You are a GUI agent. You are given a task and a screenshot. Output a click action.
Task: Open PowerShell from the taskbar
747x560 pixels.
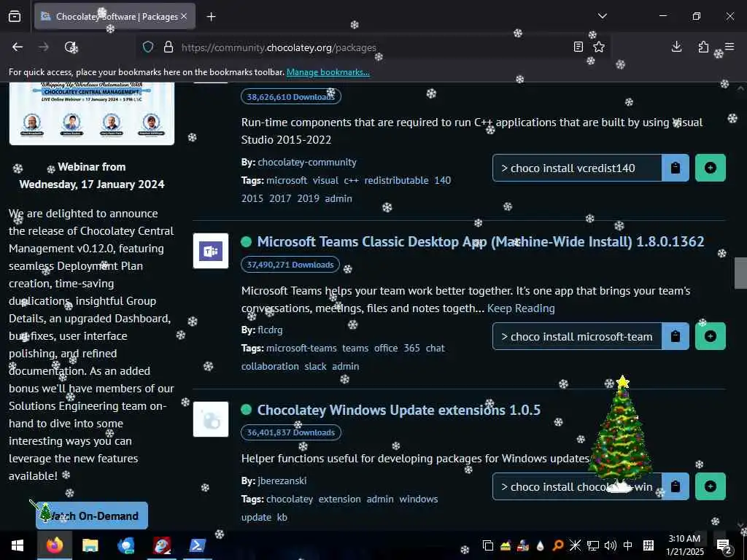coord(197,545)
